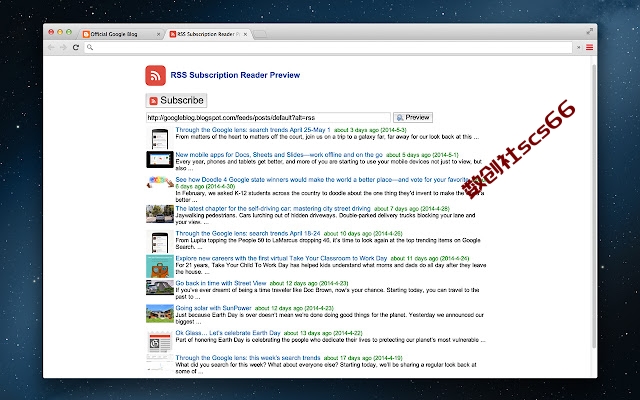The height and width of the screenshot is (400, 640).
Task: Close the Official Google Blog tab
Action: [158, 34]
